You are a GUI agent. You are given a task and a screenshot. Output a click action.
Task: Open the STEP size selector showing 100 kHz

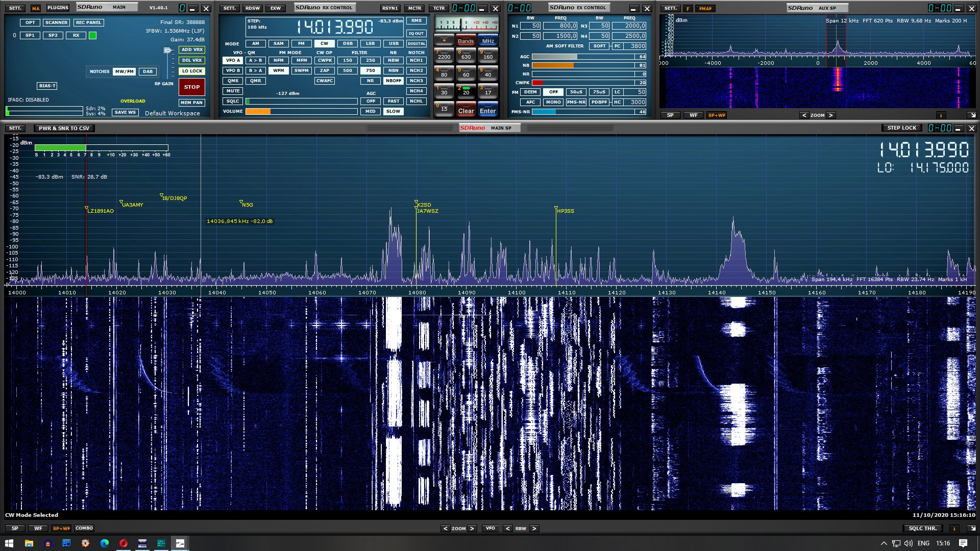pos(258,25)
